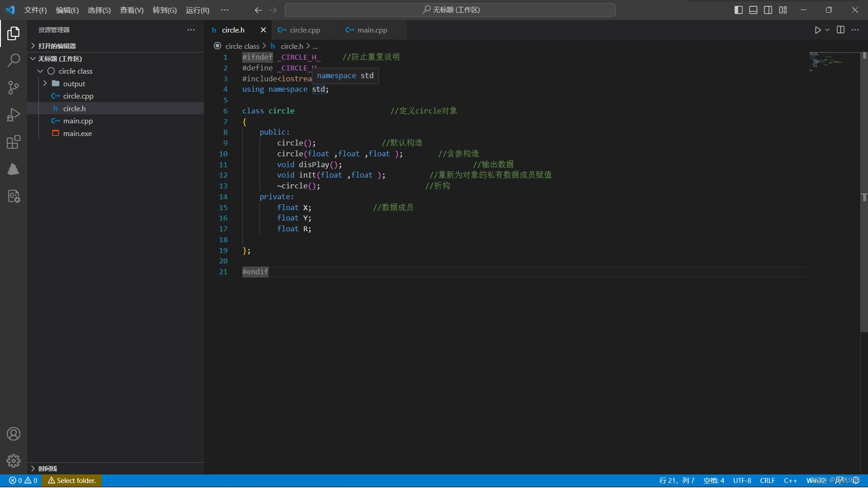This screenshot has width=868, height=488.
Task: Open the Search view in activity bar
Action: 14,60
